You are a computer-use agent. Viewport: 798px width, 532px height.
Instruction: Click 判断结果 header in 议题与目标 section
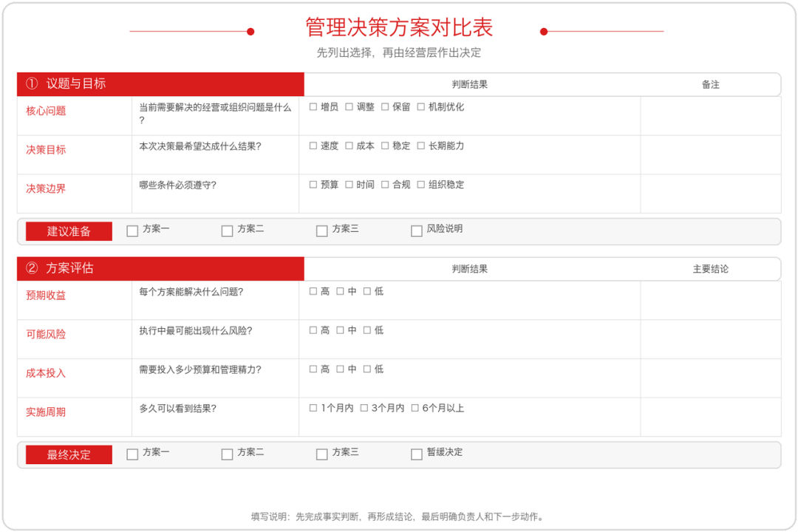pyautogui.click(x=469, y=84)
